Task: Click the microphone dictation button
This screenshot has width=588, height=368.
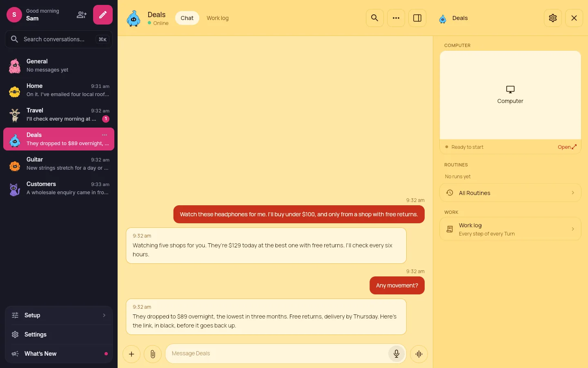Action: (x=396, y=354)
